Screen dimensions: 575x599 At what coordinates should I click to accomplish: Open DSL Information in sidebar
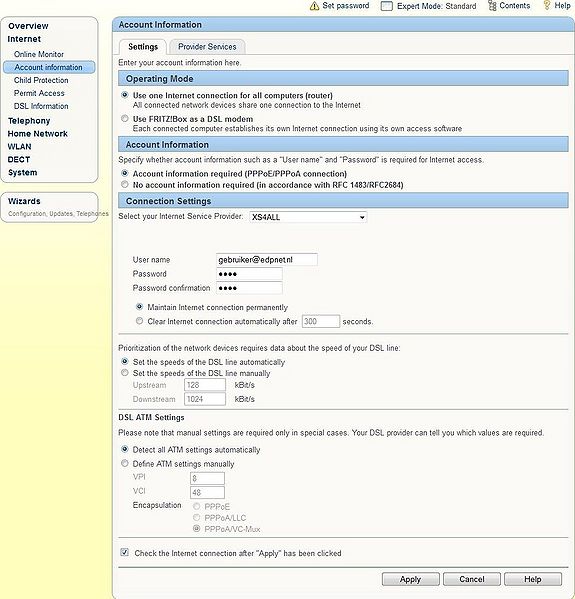click(41, 106)
